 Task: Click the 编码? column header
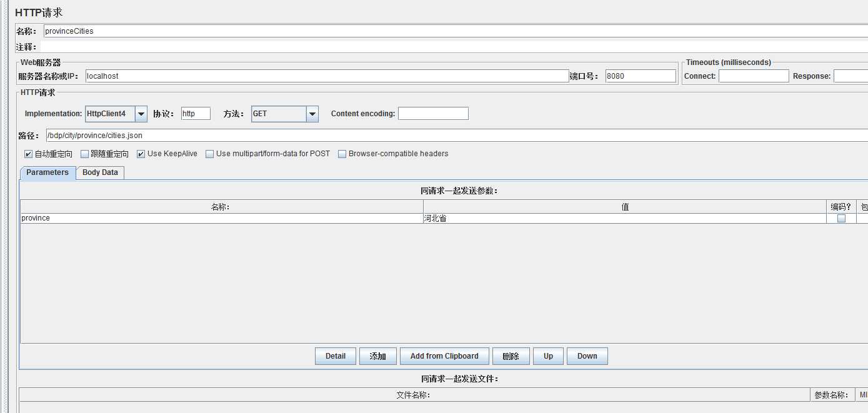(841, 207)
